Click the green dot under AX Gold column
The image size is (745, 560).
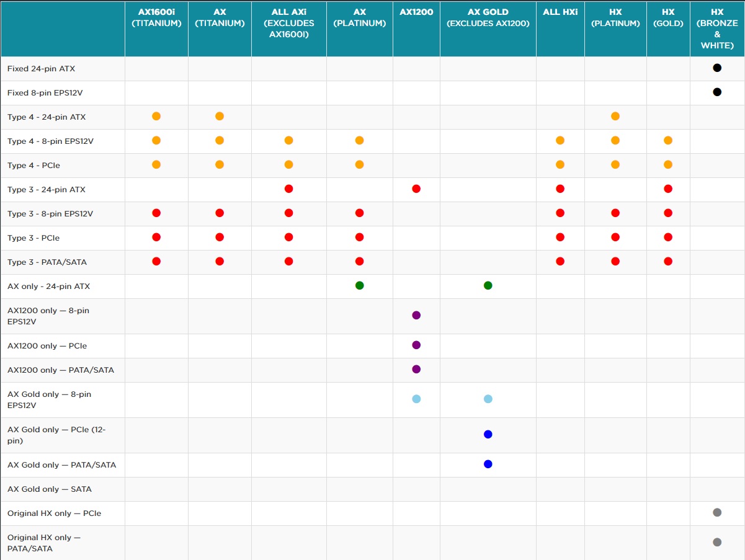pyautogui.click(x=488, y=285)
